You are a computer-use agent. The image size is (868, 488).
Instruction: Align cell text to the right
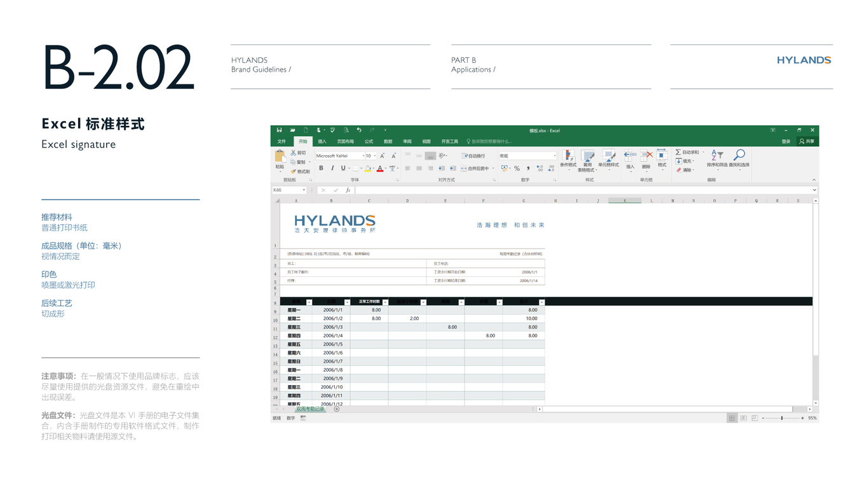coord(430,168)
